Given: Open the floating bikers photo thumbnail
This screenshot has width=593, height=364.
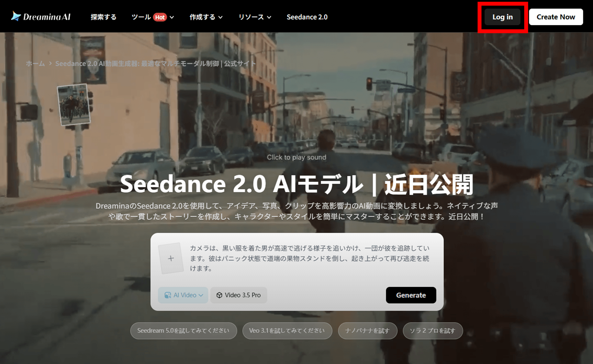Looking at the screenshot, I should tap(73, 104).
